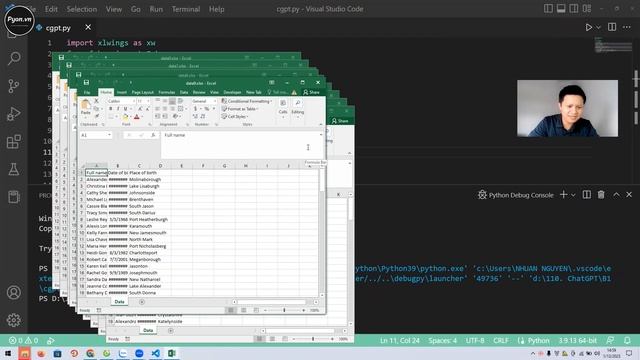The image size is (640, 360).
Task: Click Excel Name Box showing A1
Action: [96, 135]
